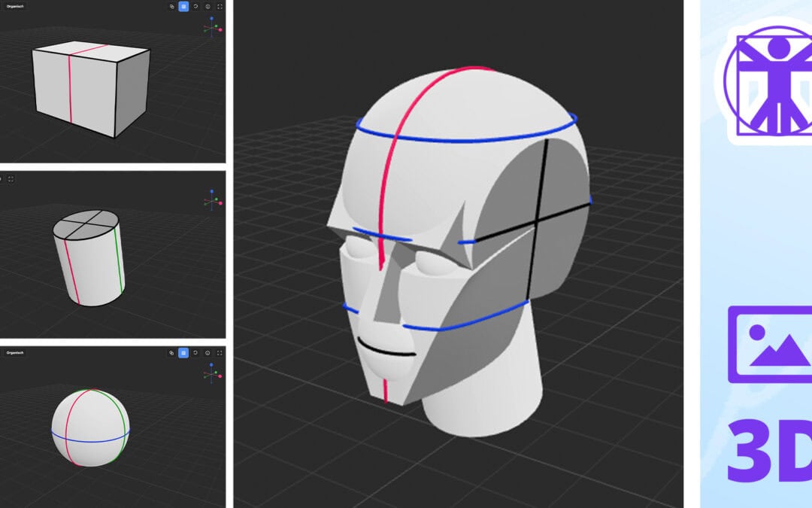
Task: Click the cylinder 3D model
Action: pyautogui.click(x=89, y=257)
